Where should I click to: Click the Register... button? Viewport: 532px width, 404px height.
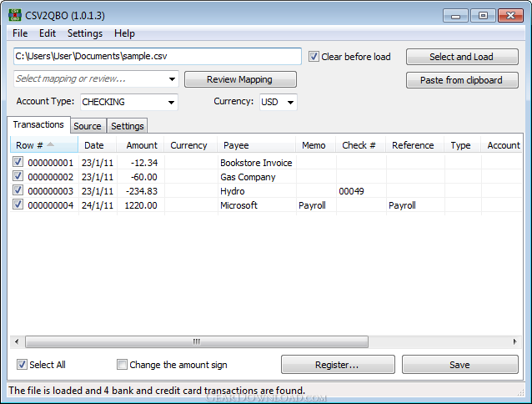(x=338, y=365)
